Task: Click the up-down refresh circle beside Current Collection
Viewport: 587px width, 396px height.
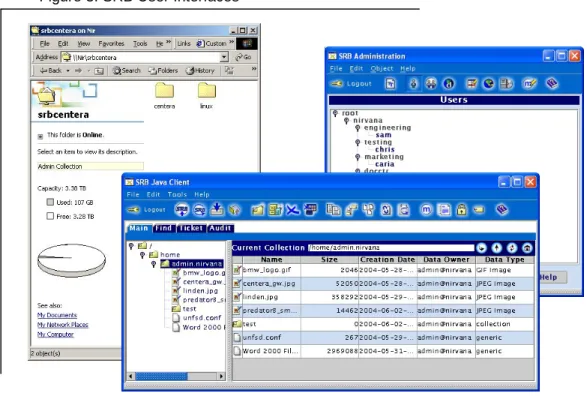Action: (512, 248)
